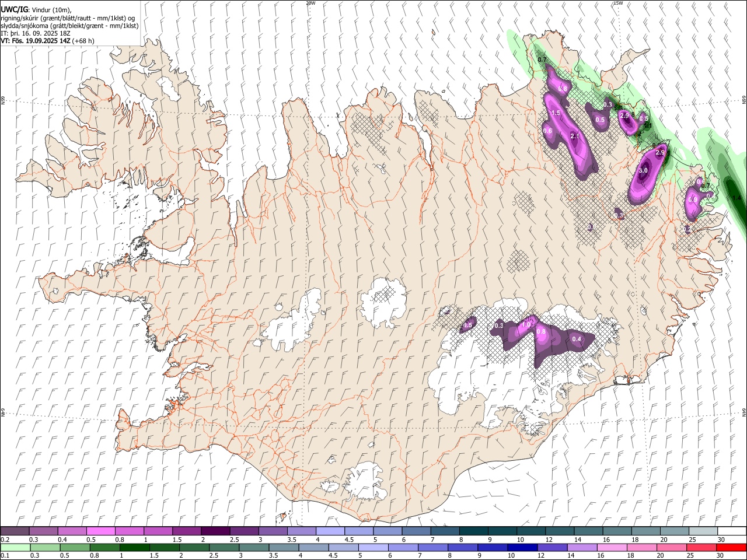Click the 'slydda/snjókoma' legend description line
The height and width of the screenshot is (560, 747).
[69, 26]
